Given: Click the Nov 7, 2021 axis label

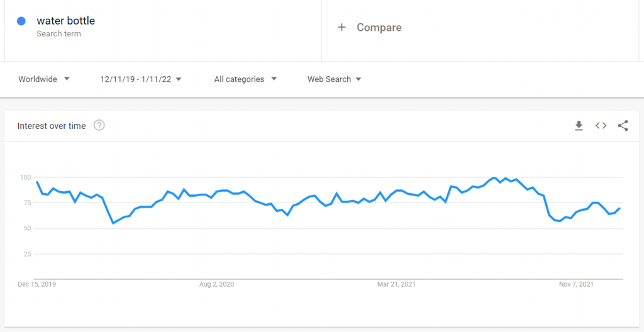Looking at the screenshot, I should click(576, 284).
